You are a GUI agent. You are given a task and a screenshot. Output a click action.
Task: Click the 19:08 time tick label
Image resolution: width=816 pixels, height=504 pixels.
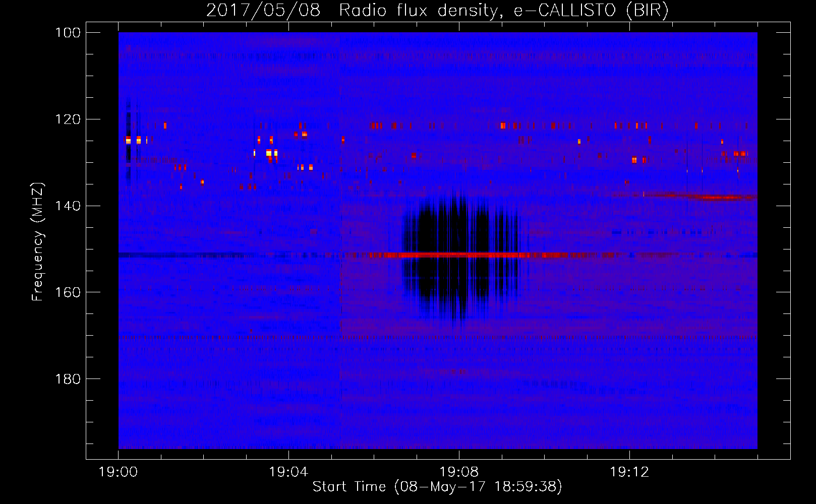pos(459,472)
